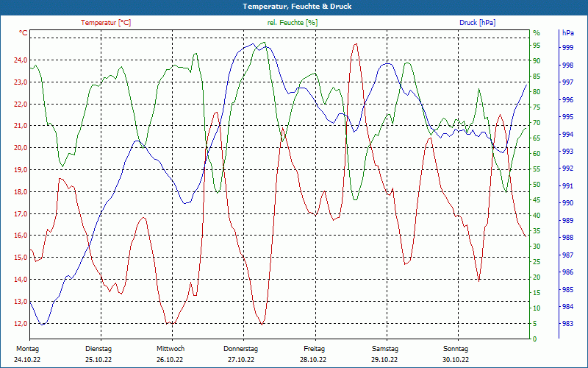Click the '991' pressure axis value
This screenshot has height=368, width=588.
(567, 186)
